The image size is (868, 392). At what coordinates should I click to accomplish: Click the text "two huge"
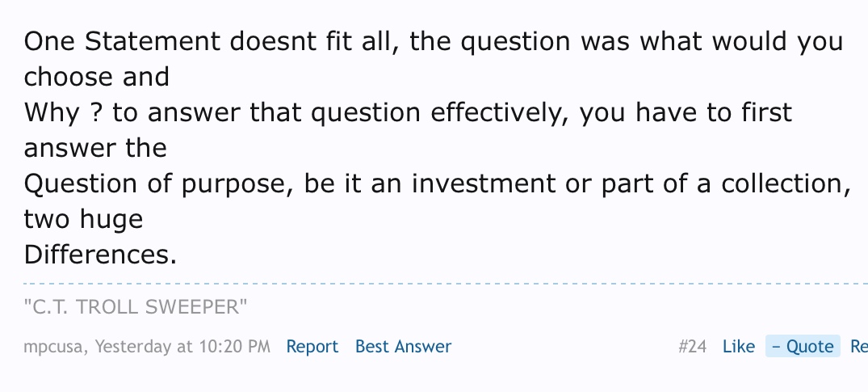point(84,219)
